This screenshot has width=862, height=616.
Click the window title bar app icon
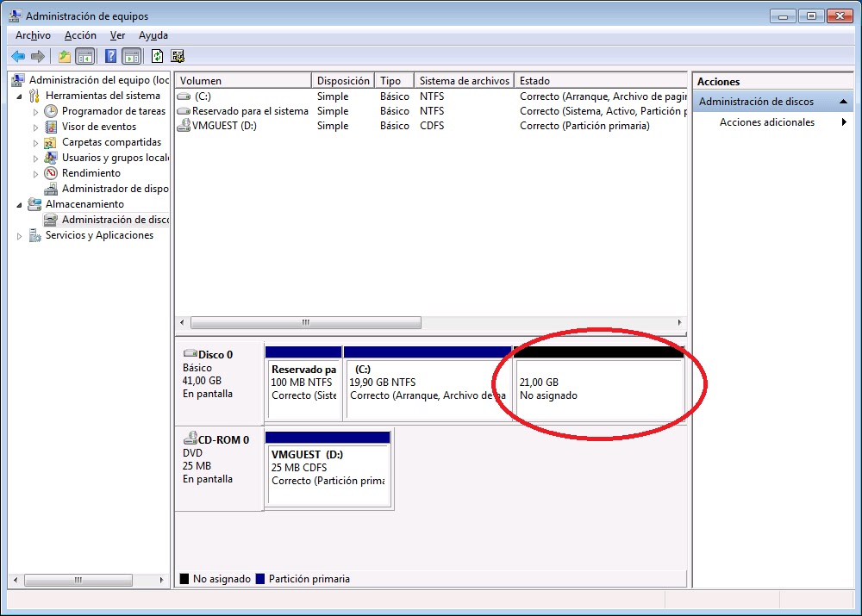coord(16,16)
